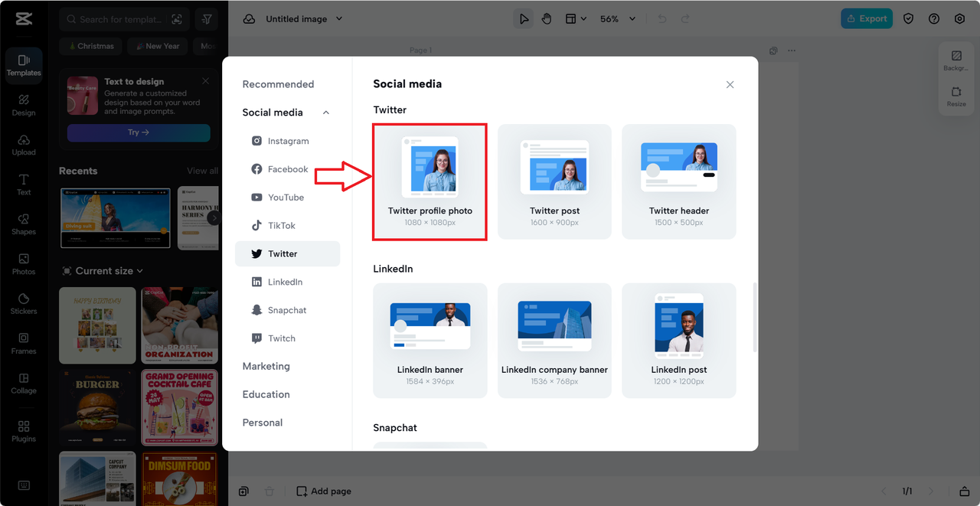The width and height of the screenshot is (980, 506).
Task: Click the delete page trash icon
Action: pos(269,491)
